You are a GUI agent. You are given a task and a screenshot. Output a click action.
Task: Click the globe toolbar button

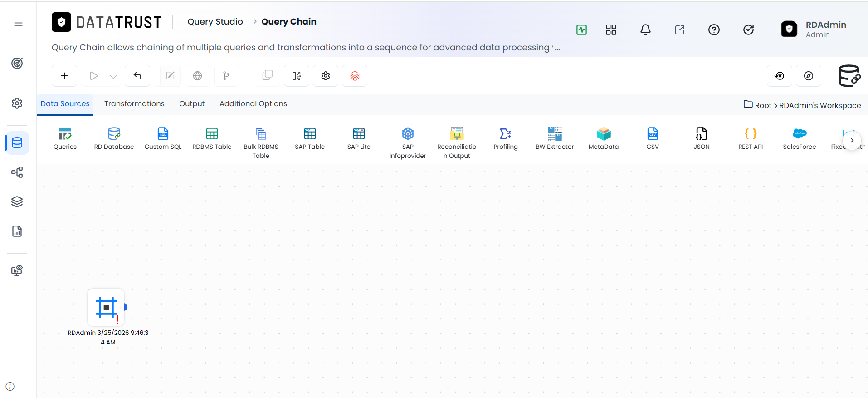click(197, 76)
